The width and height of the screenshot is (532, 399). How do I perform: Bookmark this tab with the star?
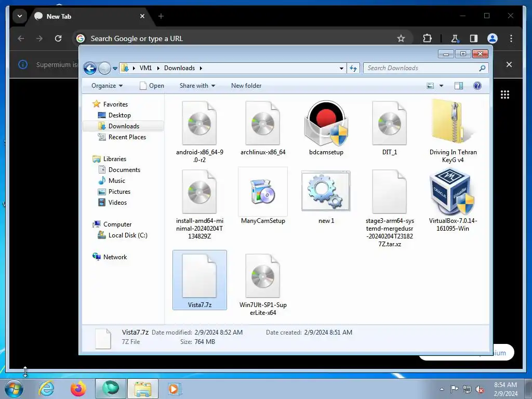point(401,38)
